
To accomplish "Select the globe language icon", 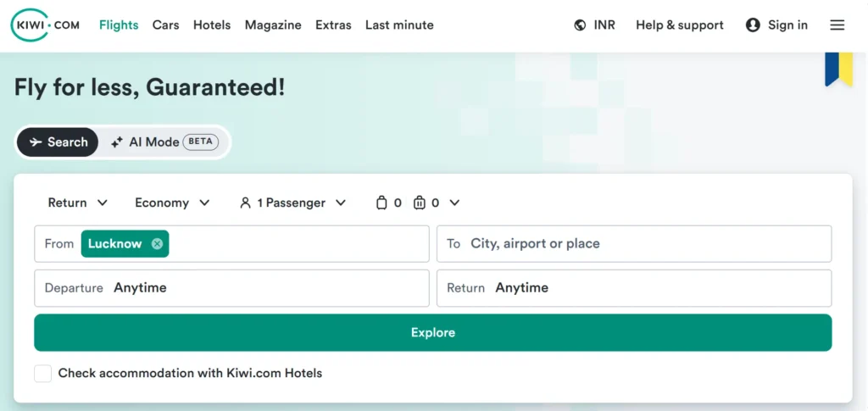I will pos(580,25).
